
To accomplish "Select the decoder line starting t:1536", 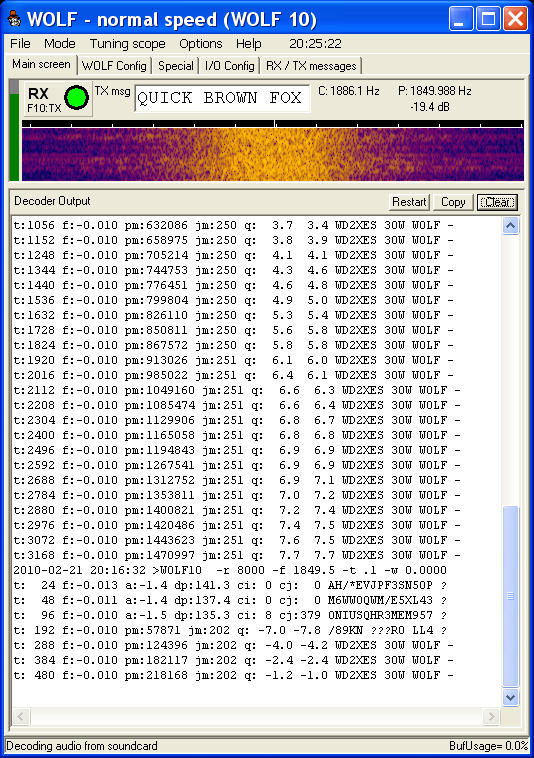I will 233,300.
